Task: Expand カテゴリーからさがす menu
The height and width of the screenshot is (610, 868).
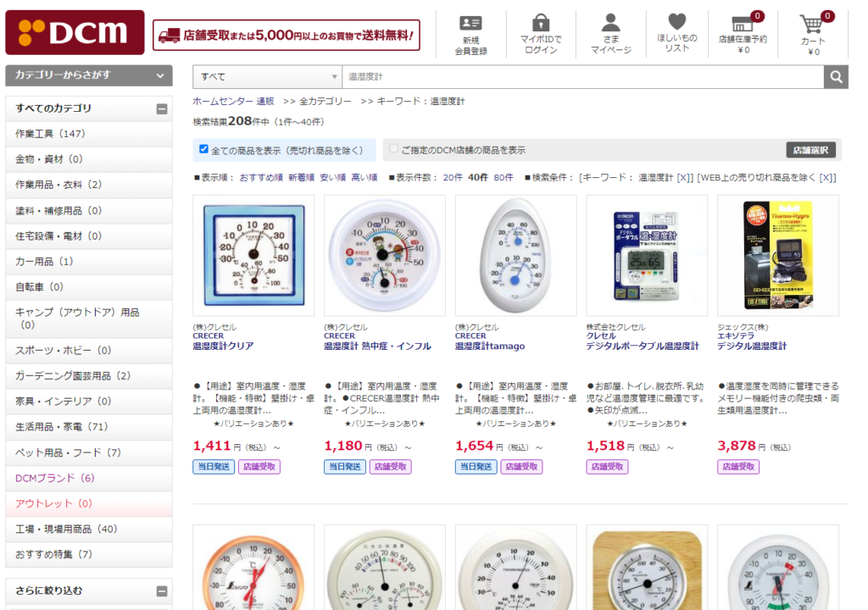Action: click(x=89, y=75)
